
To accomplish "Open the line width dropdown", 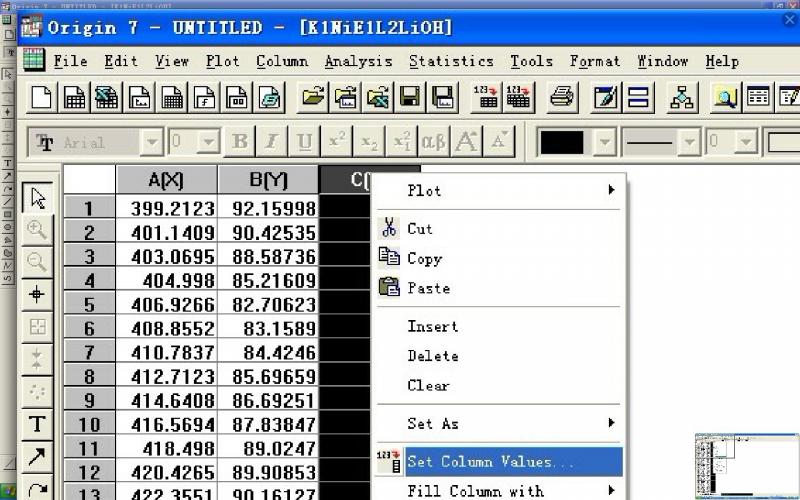I will click(x=746, y=141).
